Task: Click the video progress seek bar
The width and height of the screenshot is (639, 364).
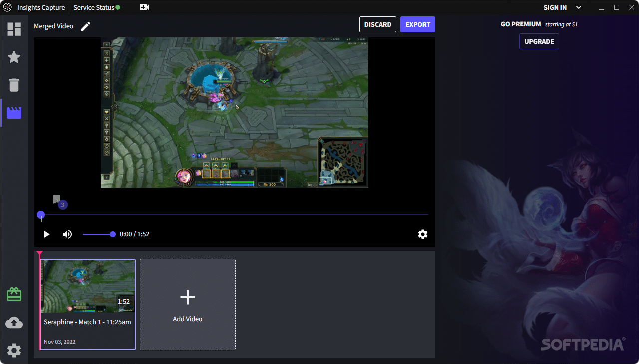Action: [x=235, y=215]
